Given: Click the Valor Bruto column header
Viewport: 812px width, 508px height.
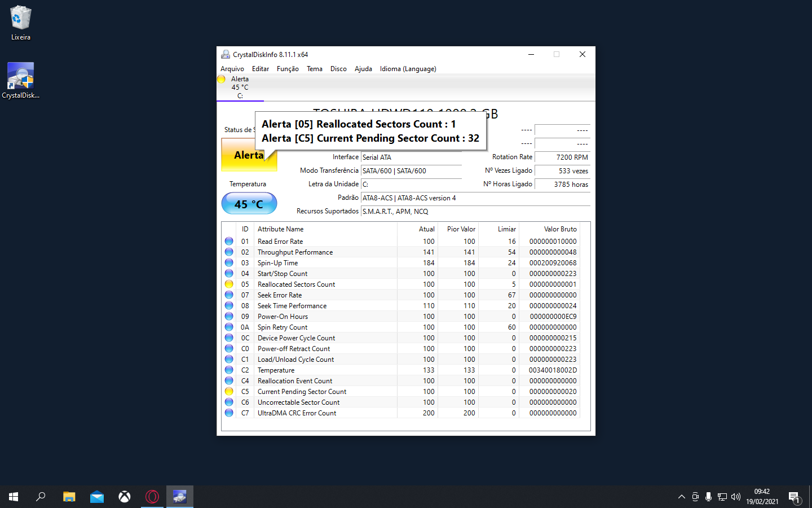Looking at the screenshot, I should (x=549, y=229).
